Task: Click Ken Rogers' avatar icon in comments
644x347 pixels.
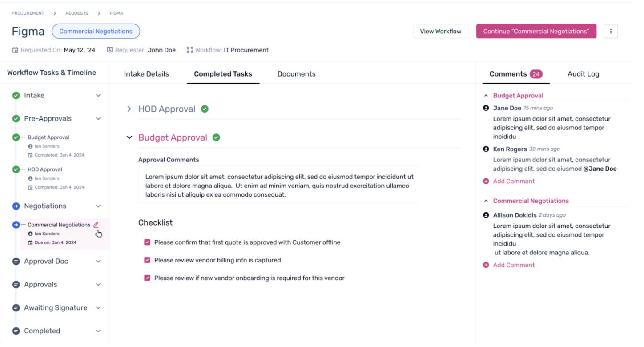Action: 486,149
